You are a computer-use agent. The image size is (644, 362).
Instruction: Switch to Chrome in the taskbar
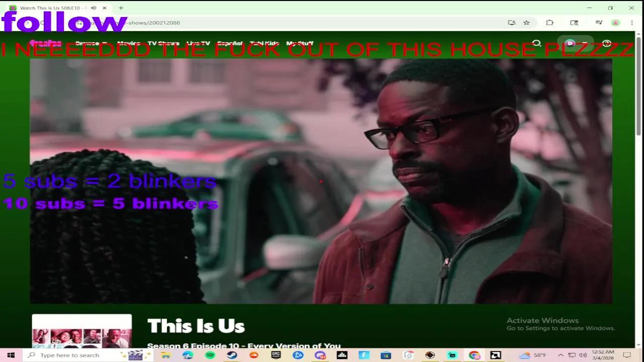point(474,355)
